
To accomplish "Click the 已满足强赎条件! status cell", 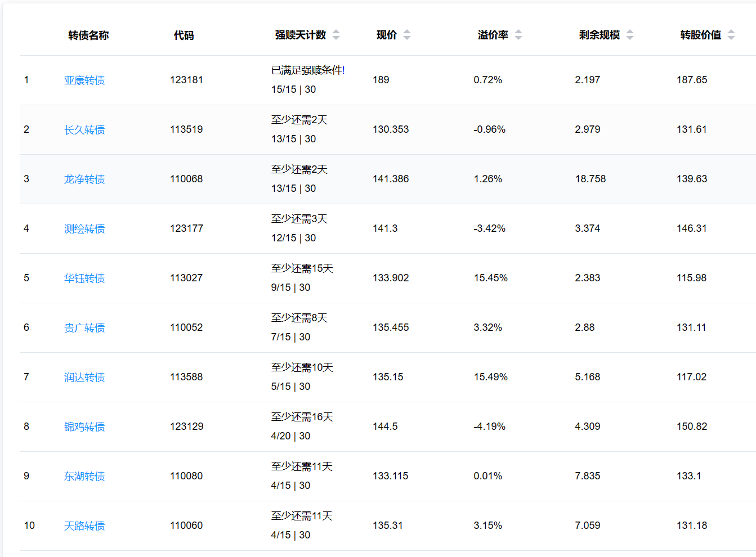I will pyautogui.click(x=308, y=70).
